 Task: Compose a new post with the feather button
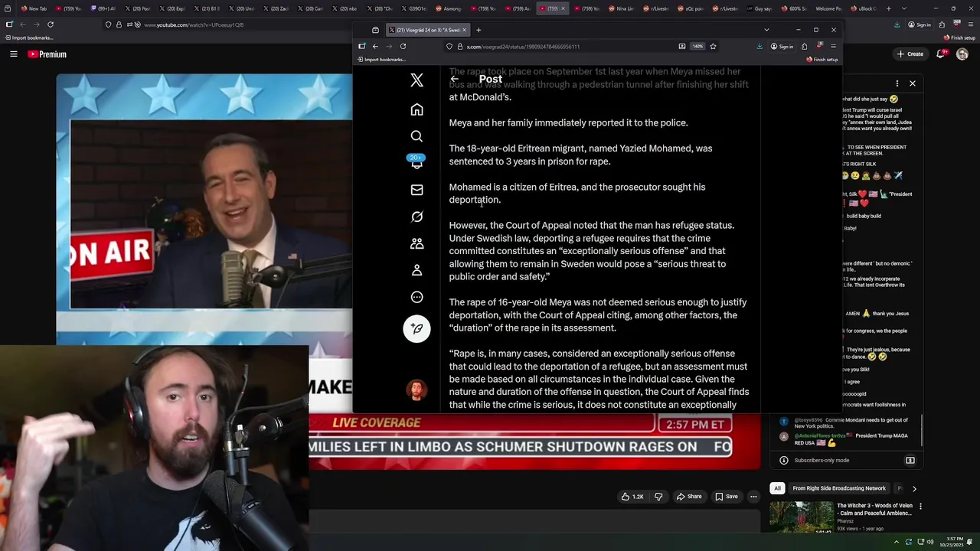(x=416, y=328)
